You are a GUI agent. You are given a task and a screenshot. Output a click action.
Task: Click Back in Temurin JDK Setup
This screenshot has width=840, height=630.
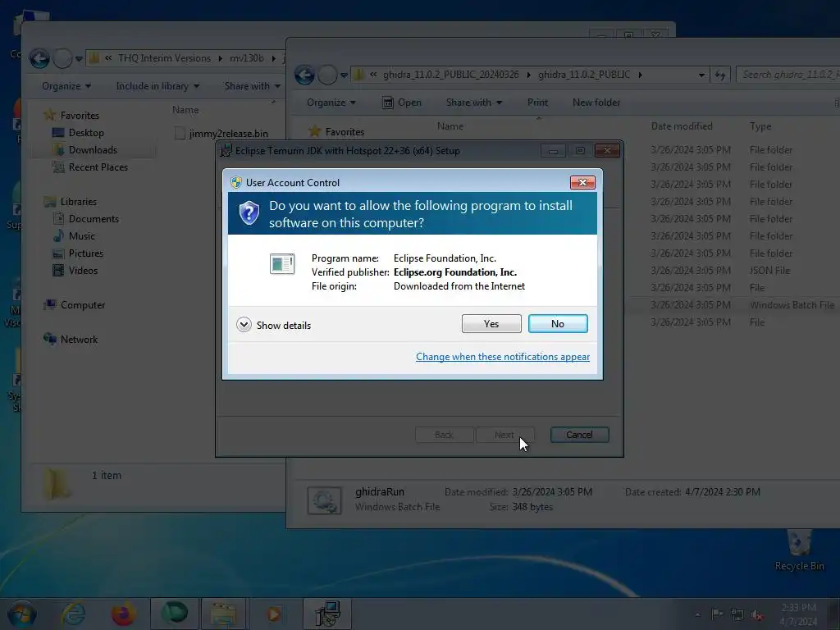(x=444, y=435)
